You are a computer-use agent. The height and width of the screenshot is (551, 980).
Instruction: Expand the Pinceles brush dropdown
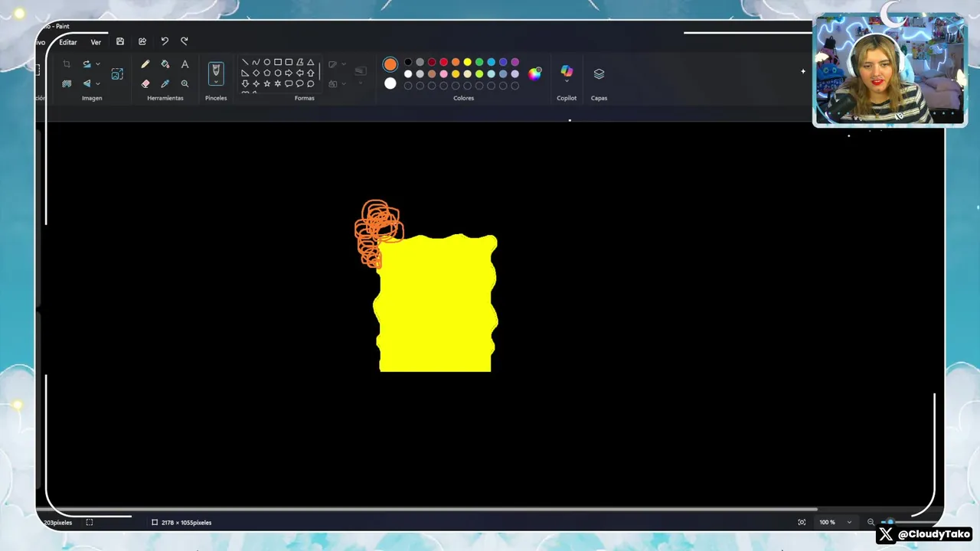216,82
